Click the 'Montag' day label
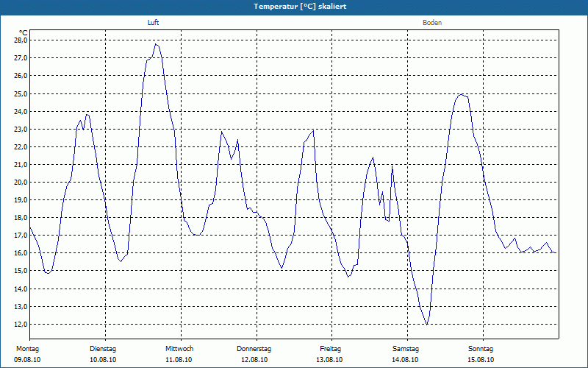This screenshot has width=588, height=368. [x=27, y=349]
